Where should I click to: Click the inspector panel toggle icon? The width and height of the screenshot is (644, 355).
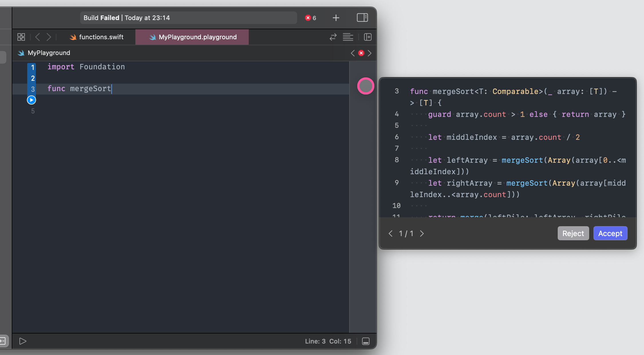point(362,17)
